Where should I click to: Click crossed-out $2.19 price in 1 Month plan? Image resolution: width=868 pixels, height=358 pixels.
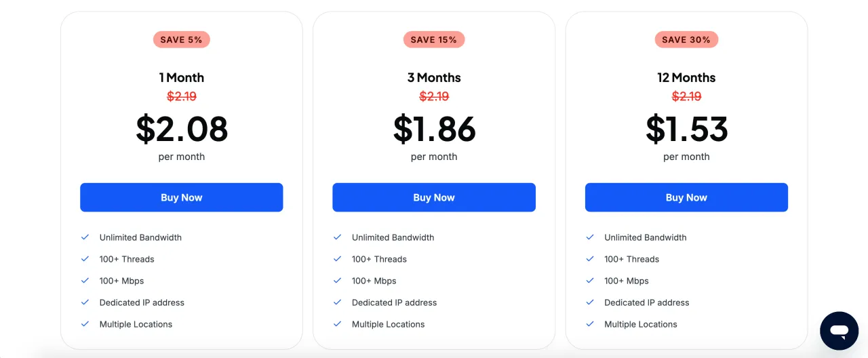click(x=181, y=96)
